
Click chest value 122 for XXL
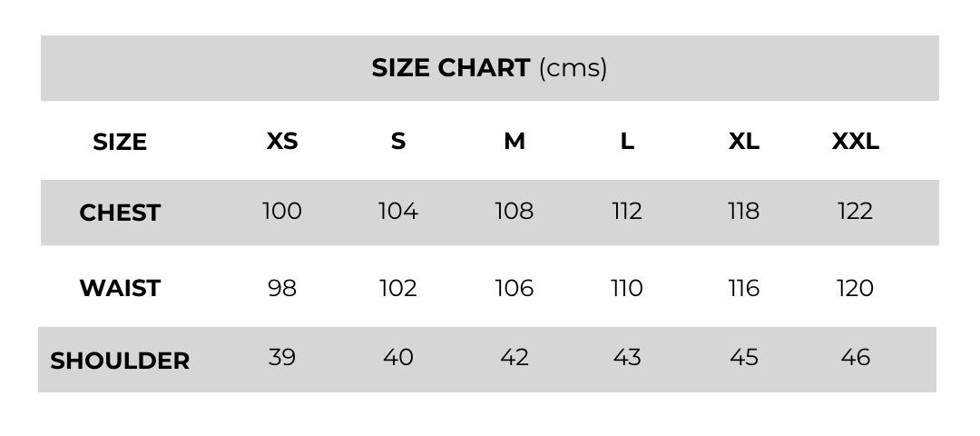[x=855, y=212]
